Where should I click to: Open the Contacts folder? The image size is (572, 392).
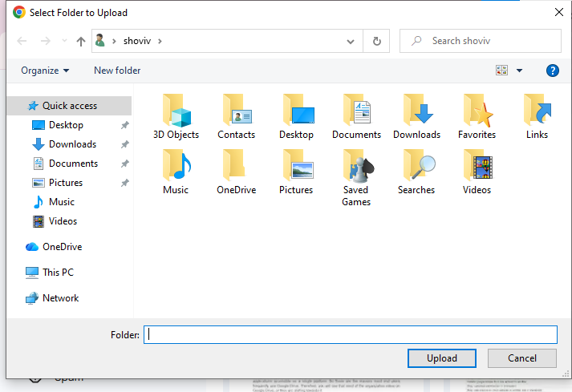236,116
